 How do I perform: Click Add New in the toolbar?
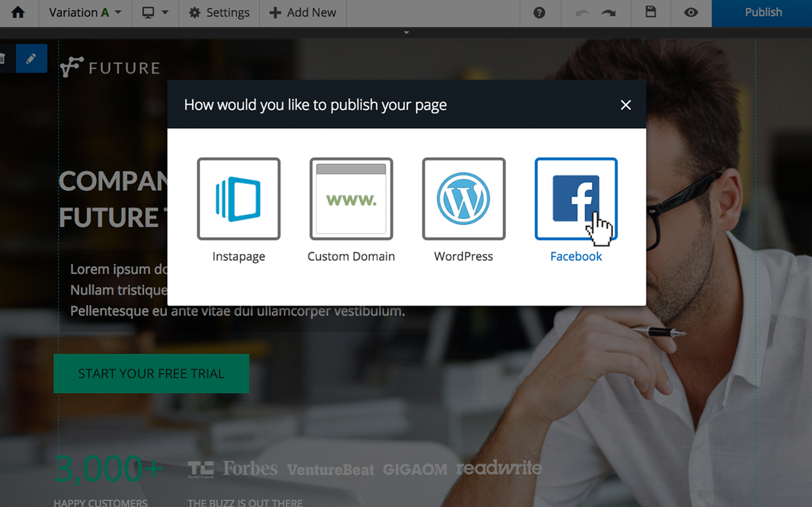tap(303, 13)
